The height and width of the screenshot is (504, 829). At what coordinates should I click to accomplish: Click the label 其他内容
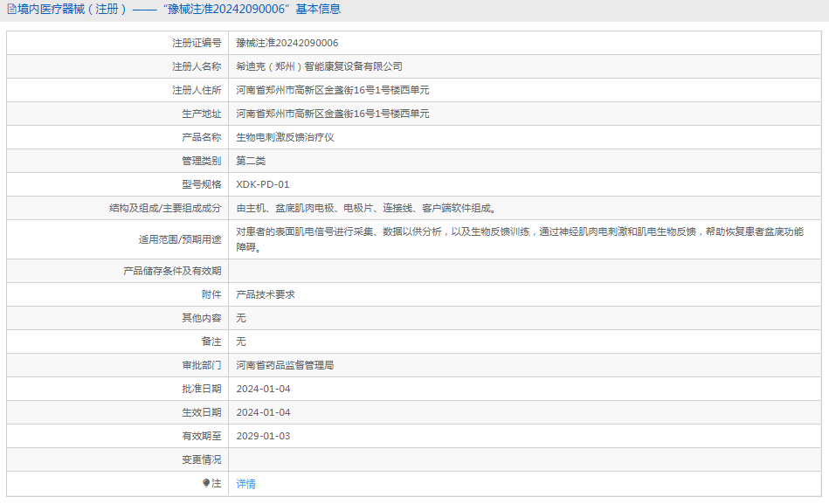(x=202, y=318)
